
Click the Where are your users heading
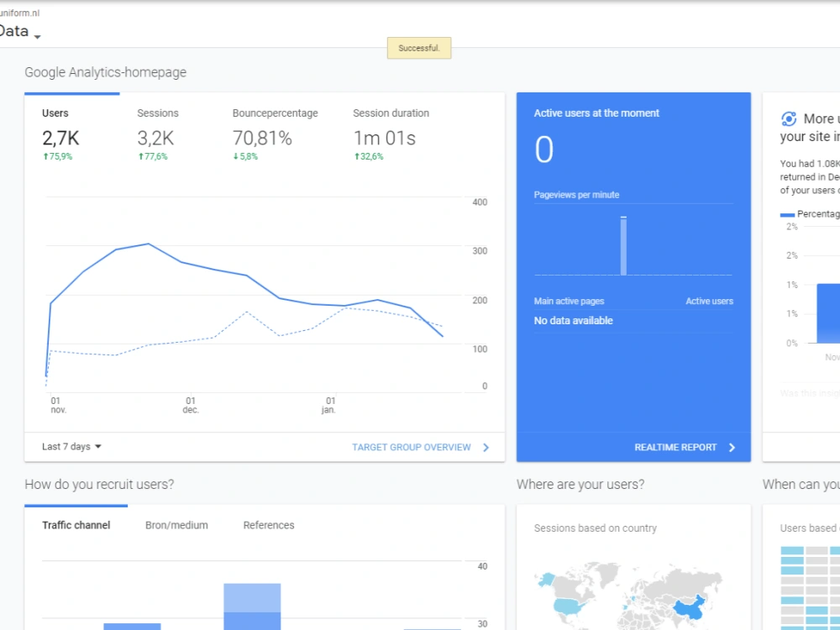pyautogui.click(x=580, y=485)
